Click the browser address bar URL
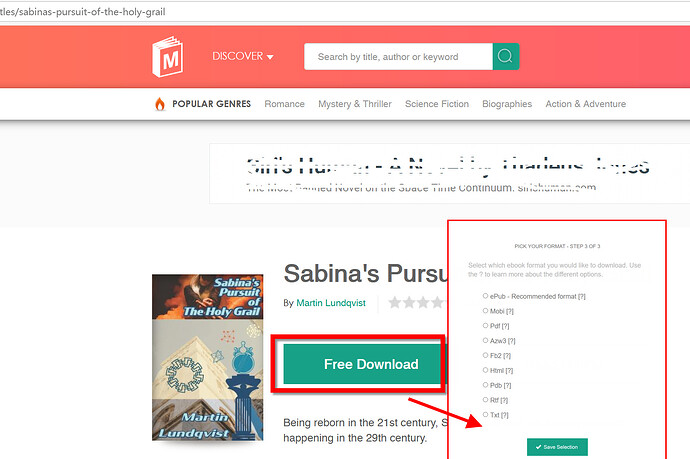Viewport: 690px width, 459px height. pyautogui.click(x=83, y=12)
